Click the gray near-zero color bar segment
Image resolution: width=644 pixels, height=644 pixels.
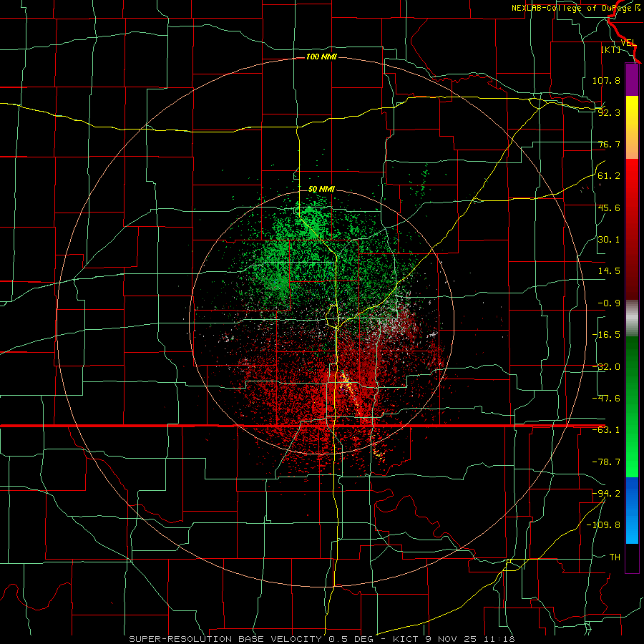(632, 318)
